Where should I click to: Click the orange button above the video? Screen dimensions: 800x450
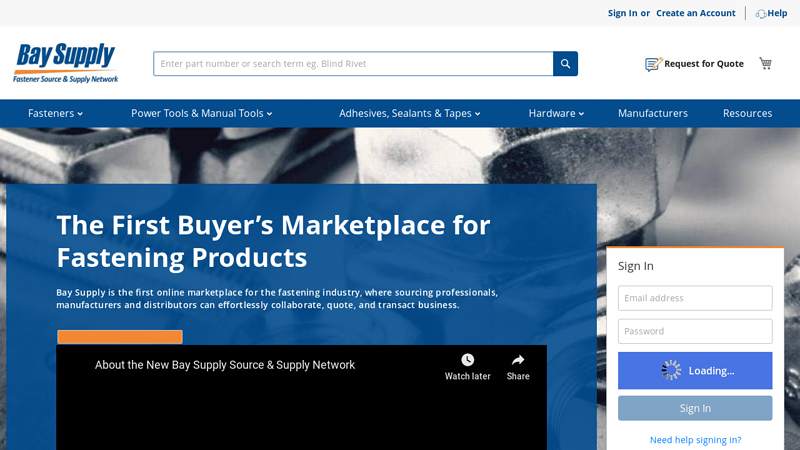(x=120, y=337)
